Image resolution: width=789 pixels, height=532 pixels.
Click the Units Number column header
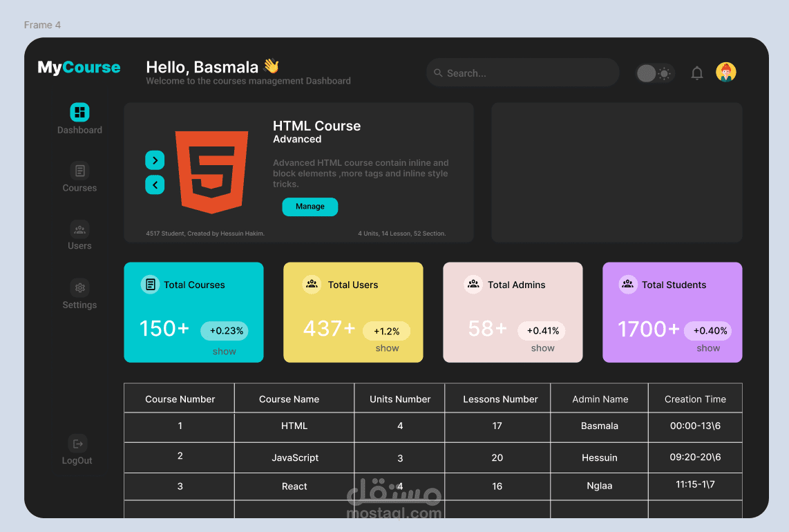pyautogui.click(x=400, y=399)
